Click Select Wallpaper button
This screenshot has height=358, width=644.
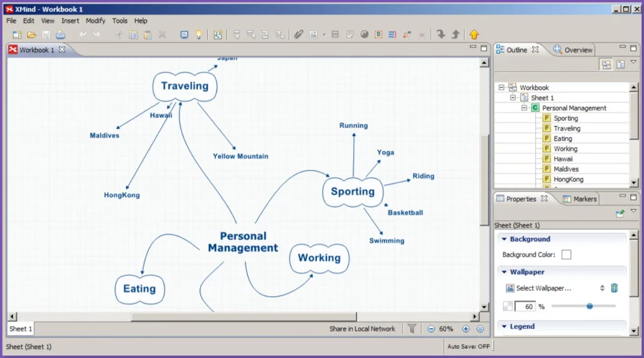tap(544, 288)
